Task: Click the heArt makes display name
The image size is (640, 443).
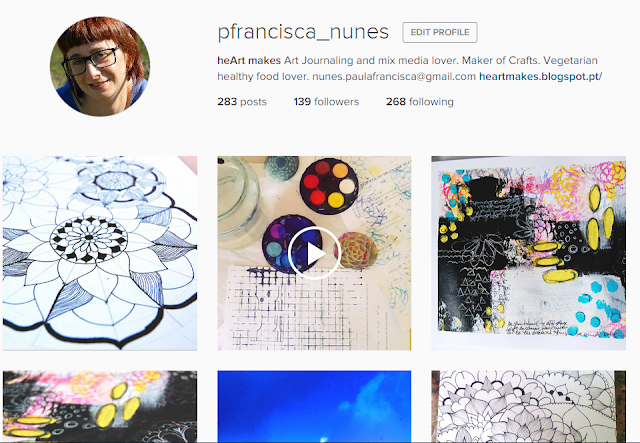Action: pos(249,60)
